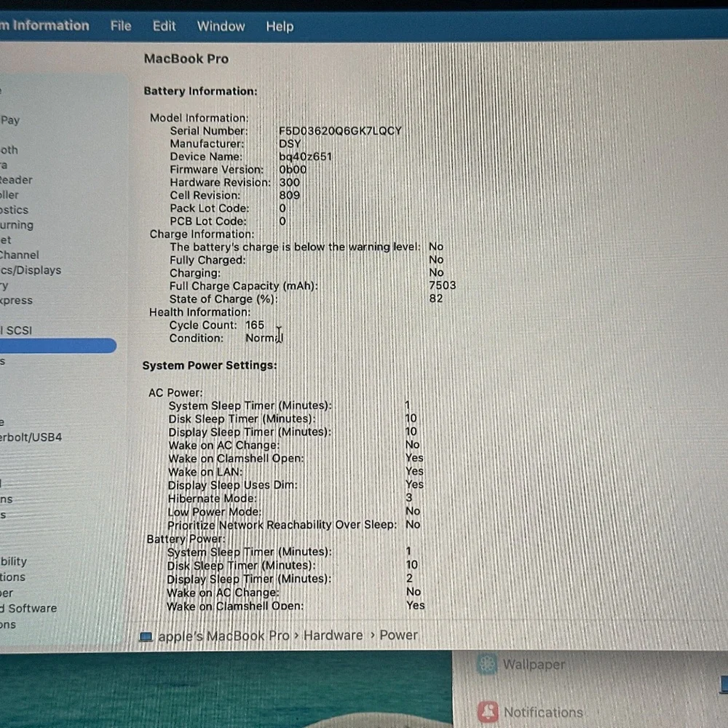Click full charge capacity value 7503
Image resolution: width=728 pixels, height=728 pixels.
pos(443,285)
